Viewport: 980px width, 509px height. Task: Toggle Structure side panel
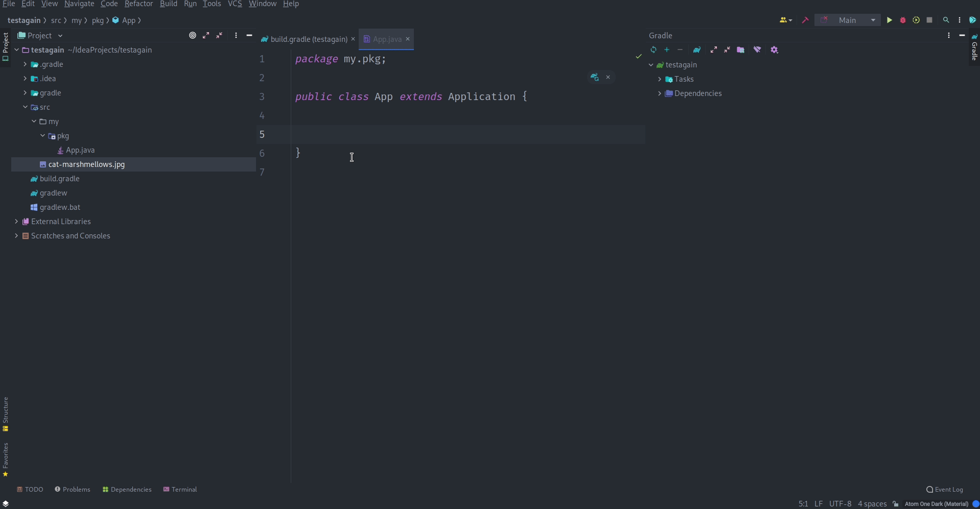pos(5,414)
